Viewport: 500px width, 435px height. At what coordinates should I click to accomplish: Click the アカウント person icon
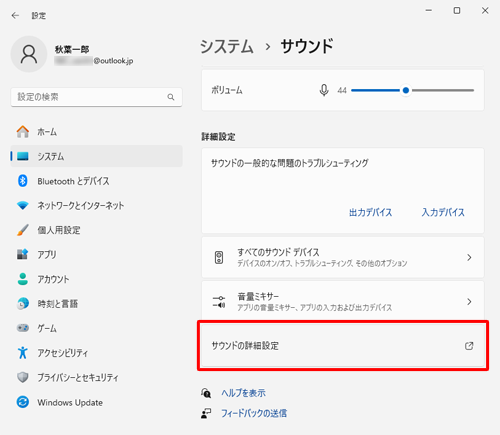point(23,279)
